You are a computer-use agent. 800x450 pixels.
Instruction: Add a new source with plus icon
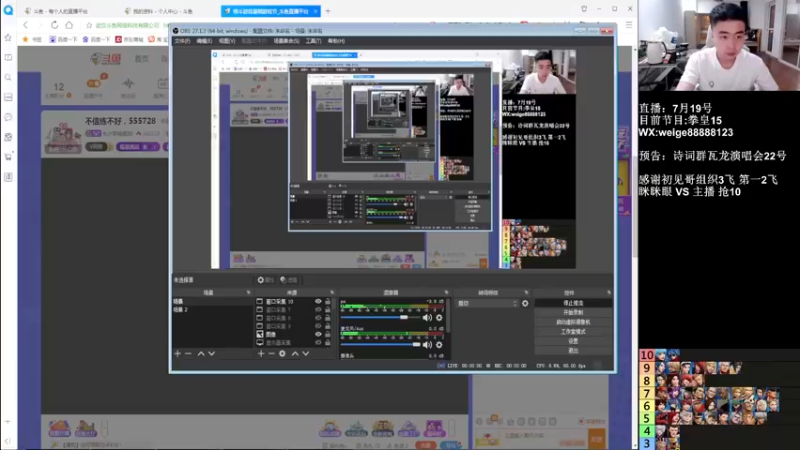[x=261, y=354]
